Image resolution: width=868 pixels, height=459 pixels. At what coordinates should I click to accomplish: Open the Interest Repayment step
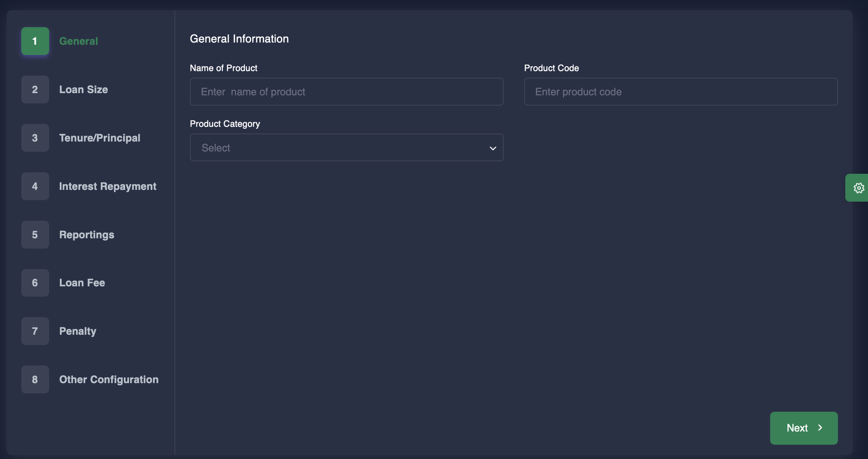[108, 186]
